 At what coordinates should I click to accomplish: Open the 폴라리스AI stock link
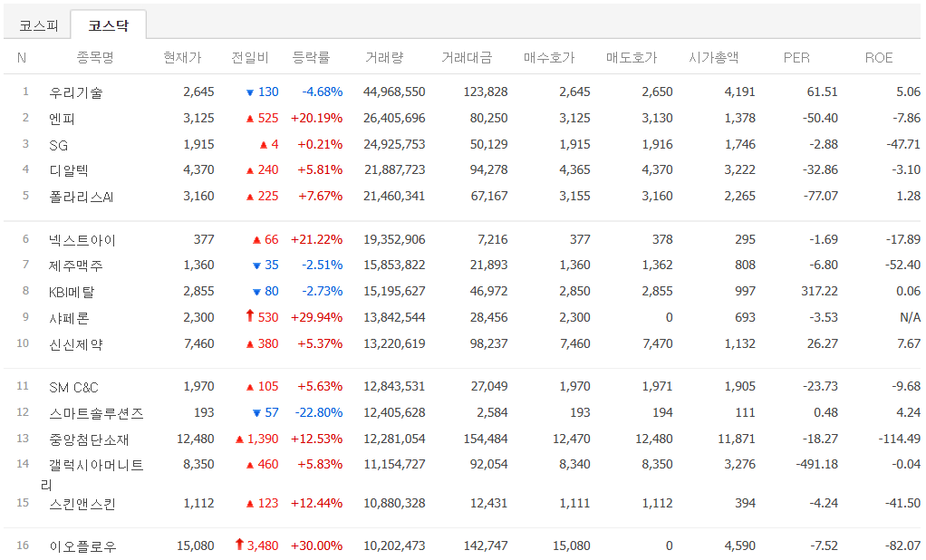tap(81, 196)
